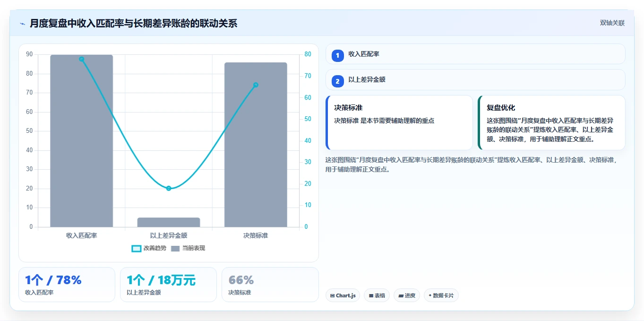The width and height of the screenshot is (644, 321).
Task: Click the 1个 / 78% stat value
Action: (53, 280)
